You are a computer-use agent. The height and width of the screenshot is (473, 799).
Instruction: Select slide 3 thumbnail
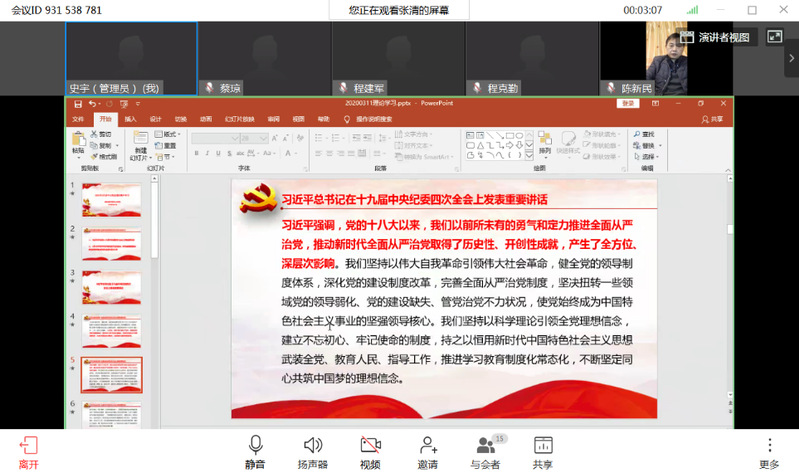[x=112, y=288]
